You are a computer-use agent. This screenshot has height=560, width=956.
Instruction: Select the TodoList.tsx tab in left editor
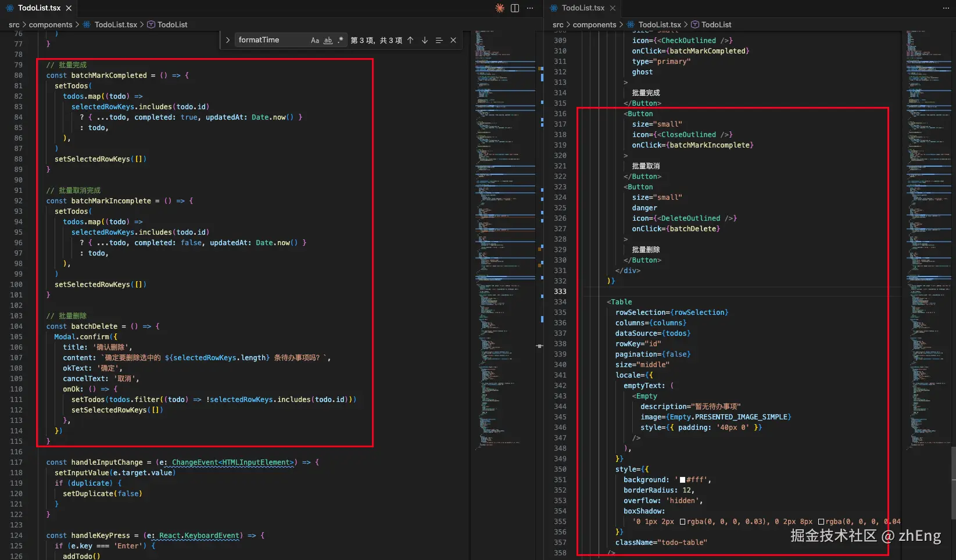pyautogui.click(x=39, y=8)
